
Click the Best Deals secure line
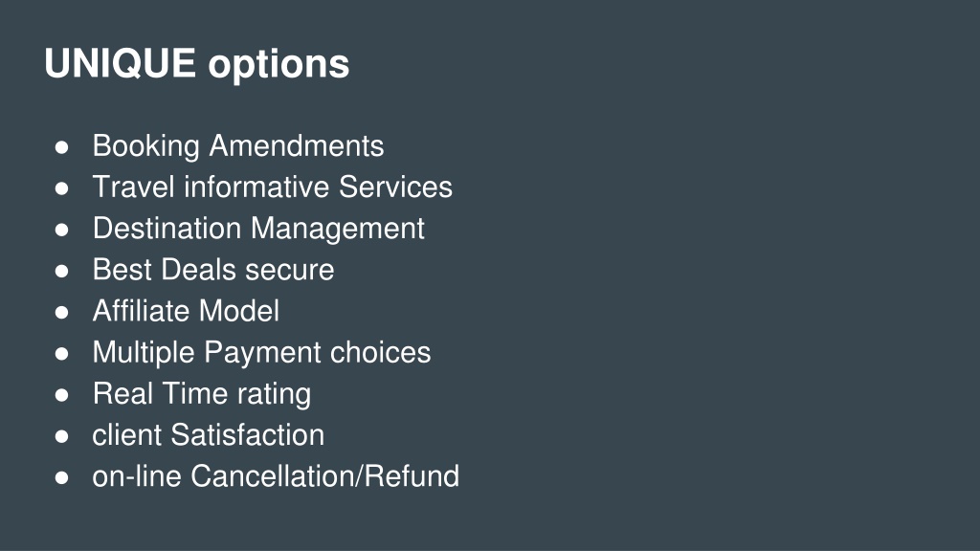[x=213, y=270]
